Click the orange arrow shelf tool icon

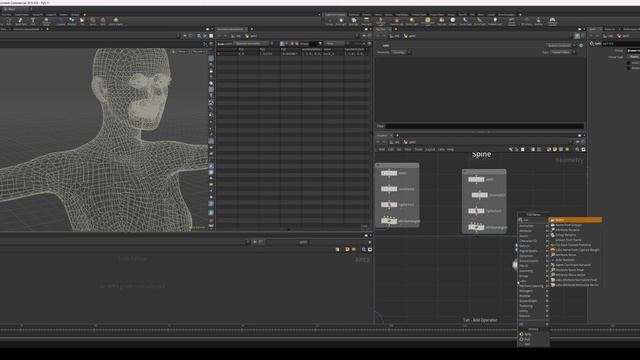(x=82, y=21)
